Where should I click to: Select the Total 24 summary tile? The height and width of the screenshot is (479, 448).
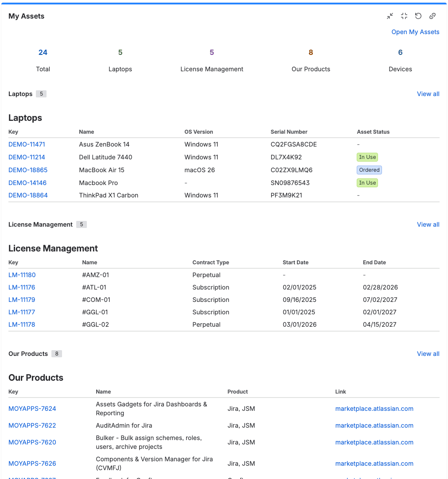tap(43, 61)
